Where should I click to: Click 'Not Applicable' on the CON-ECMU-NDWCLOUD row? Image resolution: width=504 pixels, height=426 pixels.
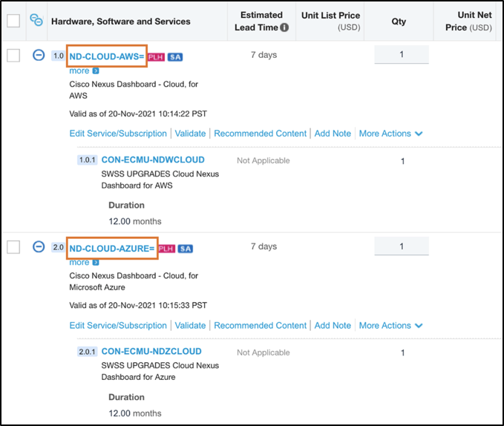coord(264,160)
